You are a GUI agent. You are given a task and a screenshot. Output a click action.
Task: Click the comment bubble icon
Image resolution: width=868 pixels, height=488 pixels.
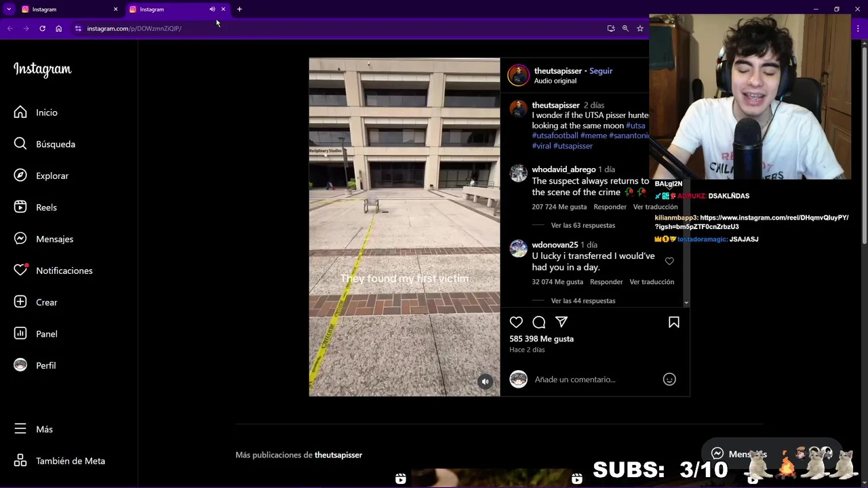539,322
